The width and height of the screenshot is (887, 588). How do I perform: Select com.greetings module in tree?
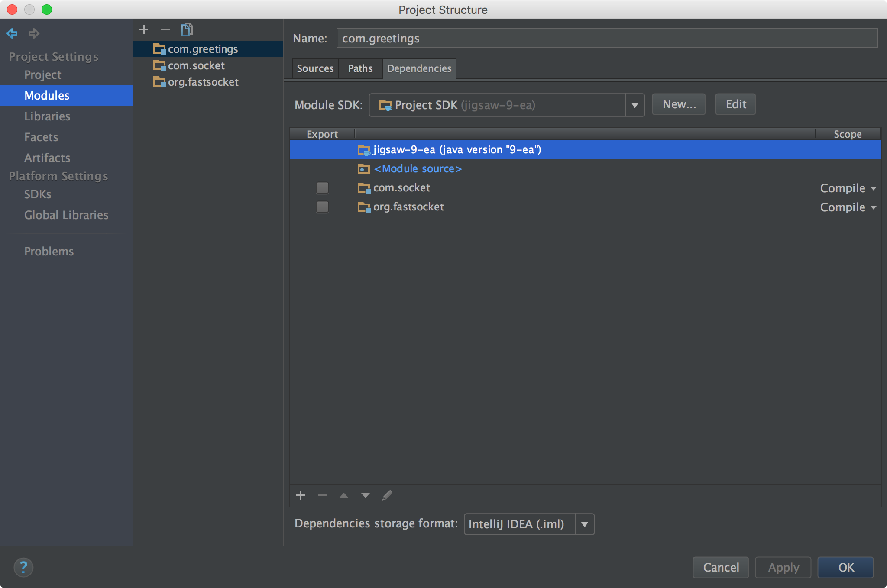(x=208, y=49)
